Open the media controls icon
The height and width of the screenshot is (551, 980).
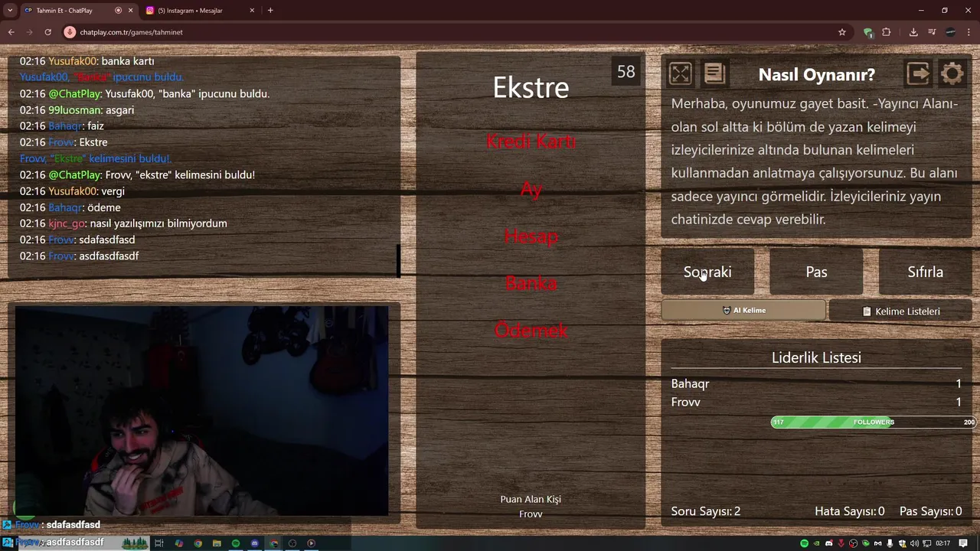click(x=932, y=32)
